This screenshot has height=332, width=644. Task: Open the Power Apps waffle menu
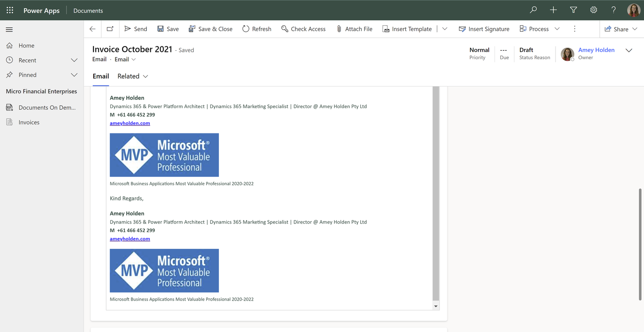pos(9,10)
